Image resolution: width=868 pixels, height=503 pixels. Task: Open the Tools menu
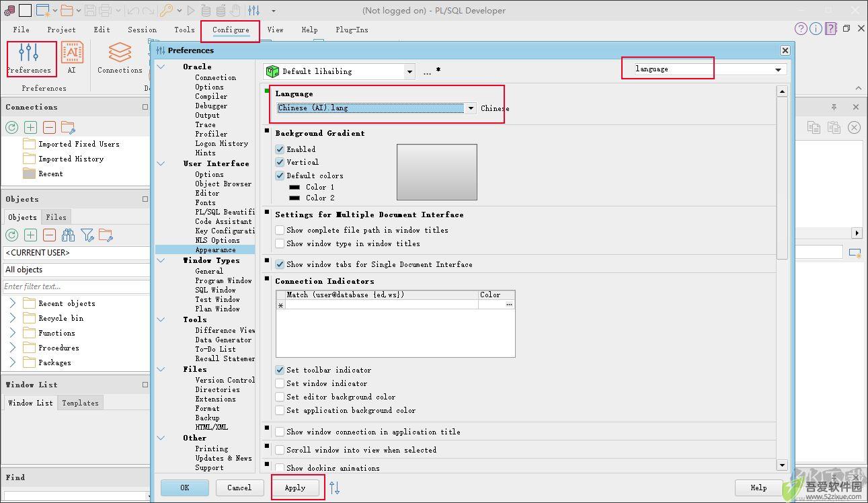pos(184,30)
